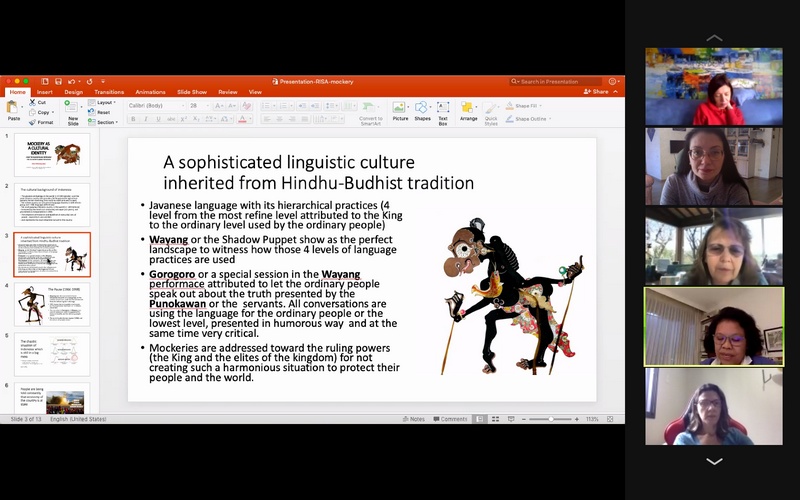800x500 pixels.
Task: Switch to the Transitions tab
Action: click(109, 92)
